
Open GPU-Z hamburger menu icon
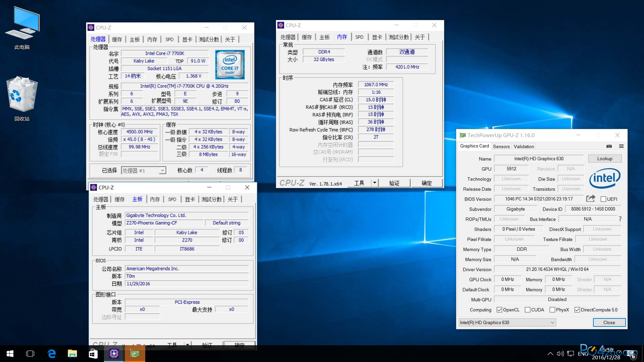[x=621, y=146]
